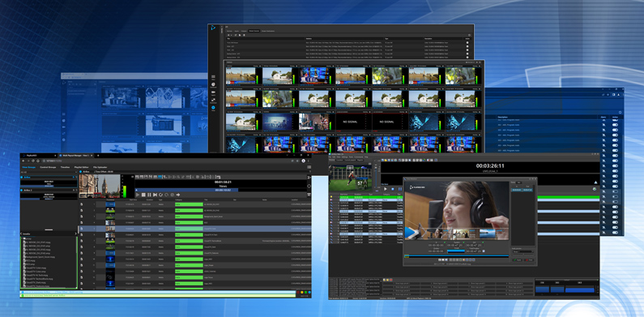This screenshot has width=644, height=317.
Task: Open a new browser tab
Action: point(98,156)
